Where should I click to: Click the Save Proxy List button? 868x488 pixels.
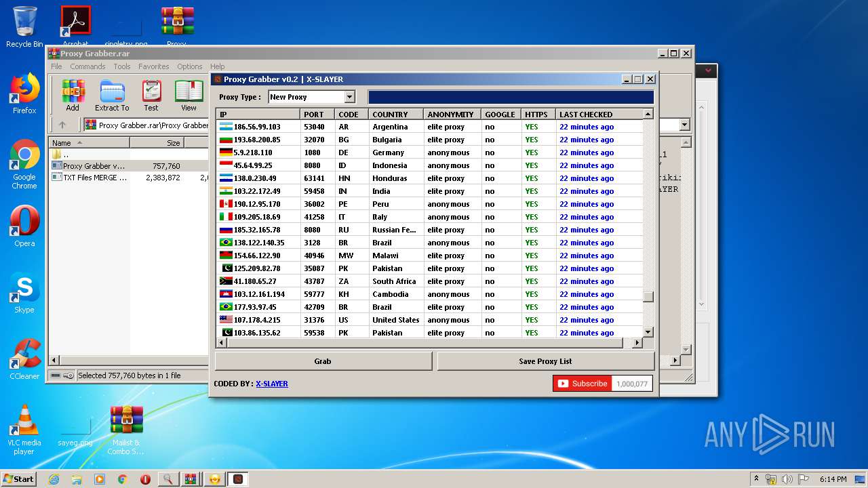tap(545, 361)
